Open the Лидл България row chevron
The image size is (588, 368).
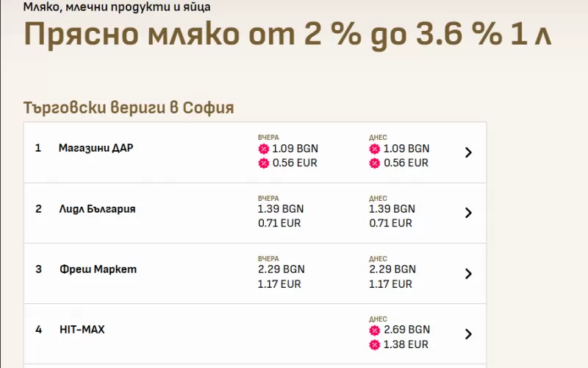pos(468,213)
